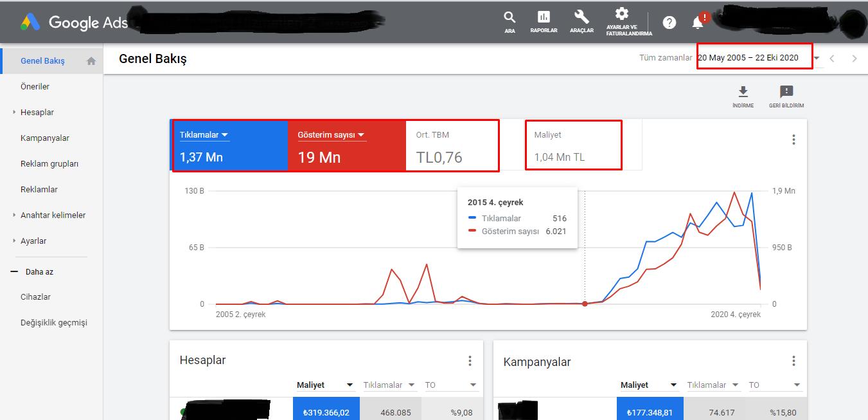
Task: Click the 2015 4. çeyrek chart point
Action: tap(584, 304)
